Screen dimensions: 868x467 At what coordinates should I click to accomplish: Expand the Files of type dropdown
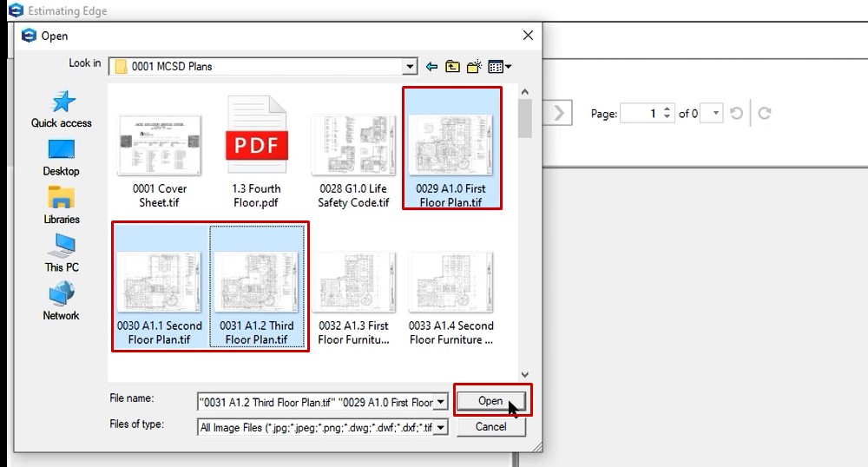click(441, 427)
